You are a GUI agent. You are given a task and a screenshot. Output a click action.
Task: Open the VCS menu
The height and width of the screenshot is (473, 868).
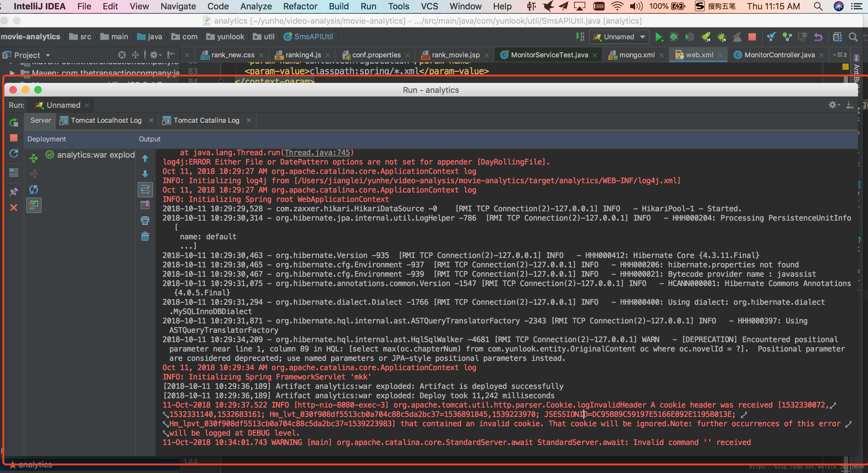[x=429, y=6]
